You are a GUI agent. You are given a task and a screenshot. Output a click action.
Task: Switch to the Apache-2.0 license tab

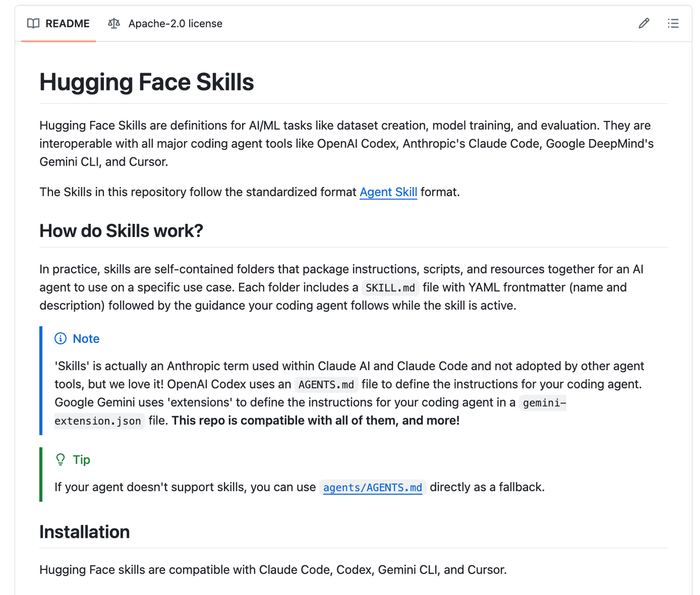point(165,23)
